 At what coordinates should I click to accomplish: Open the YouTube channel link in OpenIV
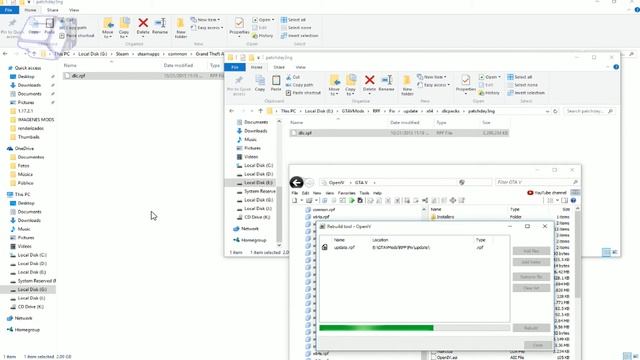[x=547, y=192]
